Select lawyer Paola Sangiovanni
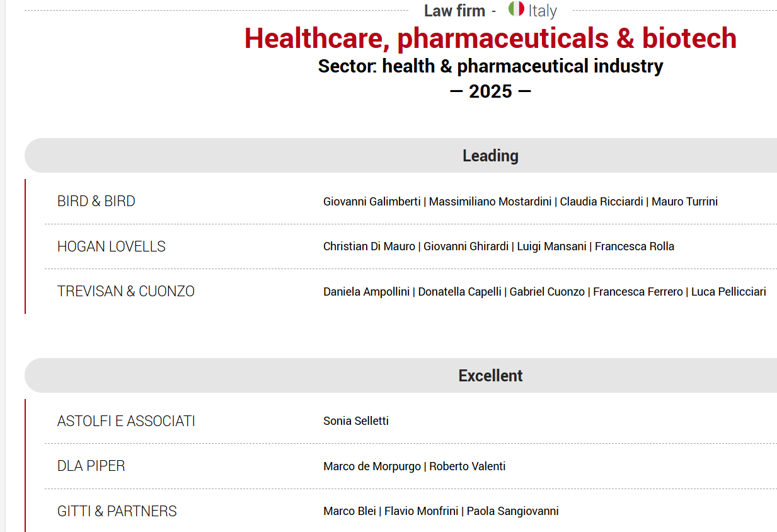The image size is (777, 532). coord(512,511)
